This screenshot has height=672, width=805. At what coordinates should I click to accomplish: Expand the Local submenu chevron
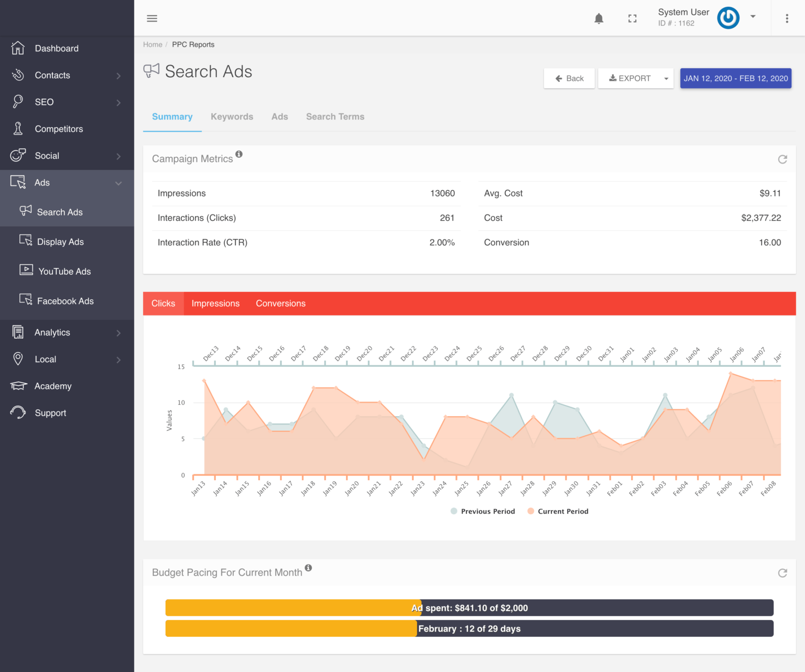click(118, 360)
